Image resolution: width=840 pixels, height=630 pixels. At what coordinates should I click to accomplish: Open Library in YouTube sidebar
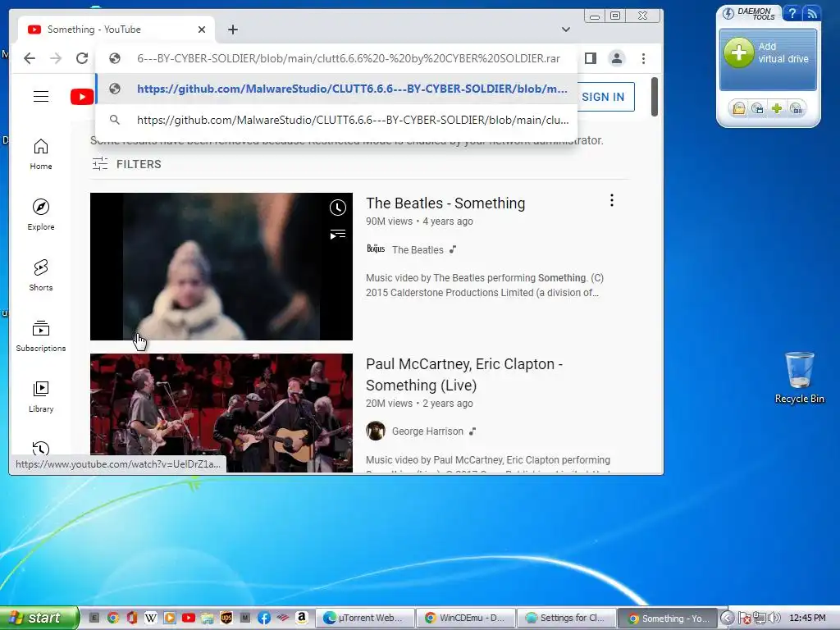click(41, 396)
